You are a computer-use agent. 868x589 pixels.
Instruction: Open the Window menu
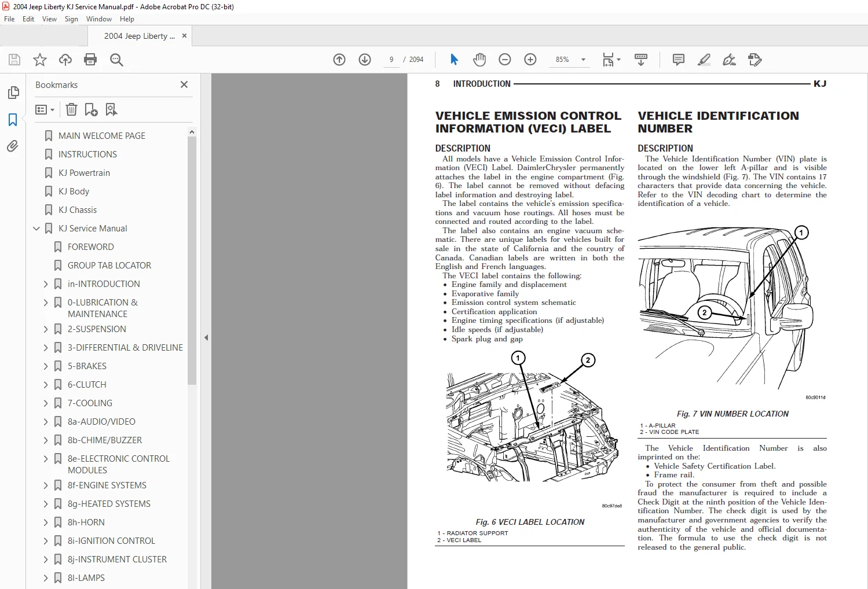(99, 19)
